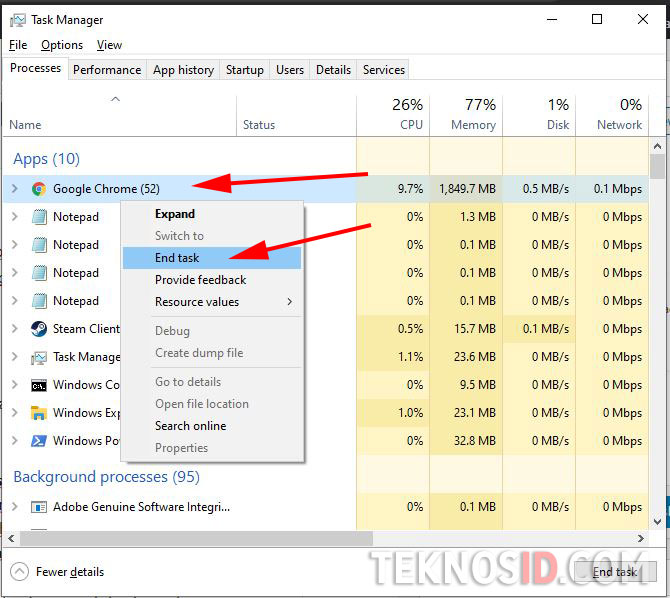Click the Steam Client icon
670x598 pixels.
(39, 329)
